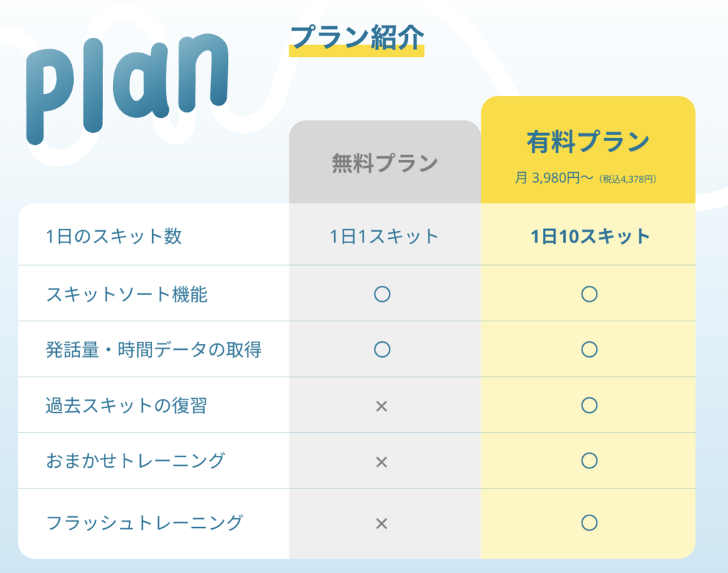Click the 月 3,980円〜 price text
Screen dimensions: 728x573
pos(554,178)
